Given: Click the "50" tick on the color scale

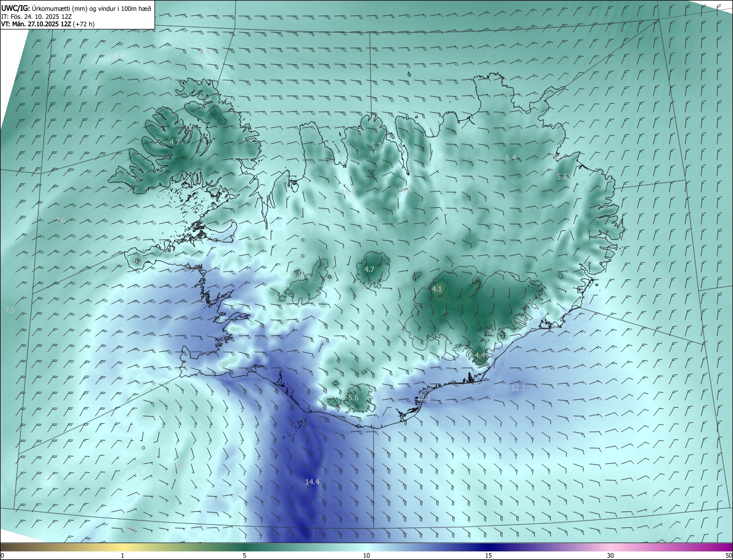Looking at the screenshot, I should pos(728,555).
